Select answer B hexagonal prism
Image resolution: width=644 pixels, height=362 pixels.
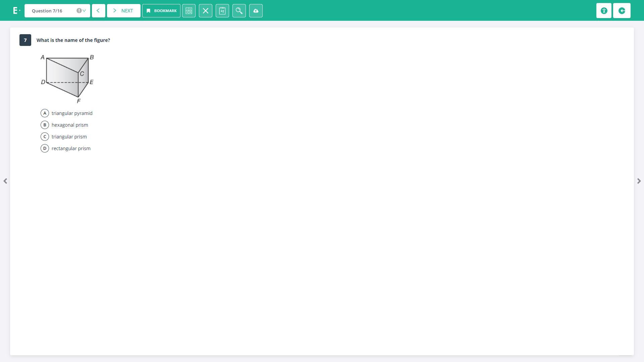45,125
